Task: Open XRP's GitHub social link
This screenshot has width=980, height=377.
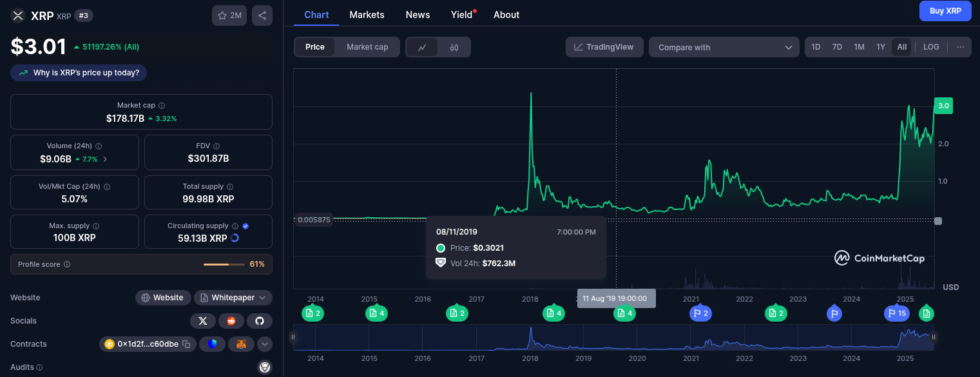Action: [x=260, y=321]
